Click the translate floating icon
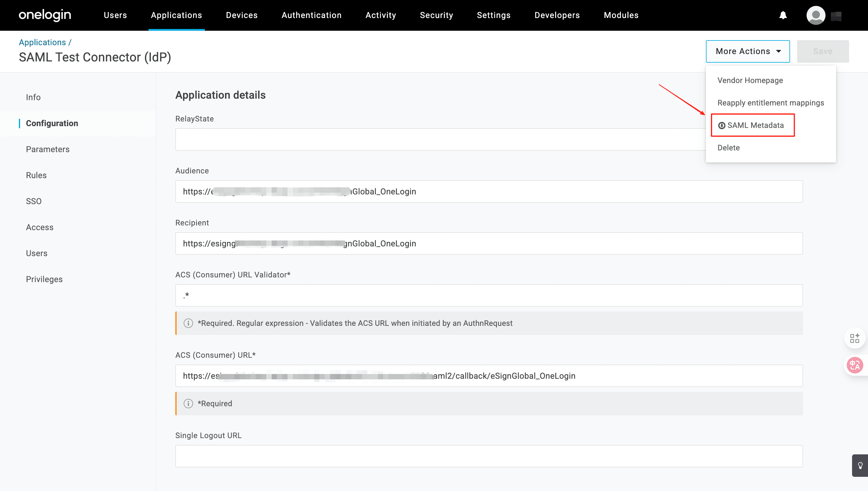The image size is (868, 491). coord(855,365)
